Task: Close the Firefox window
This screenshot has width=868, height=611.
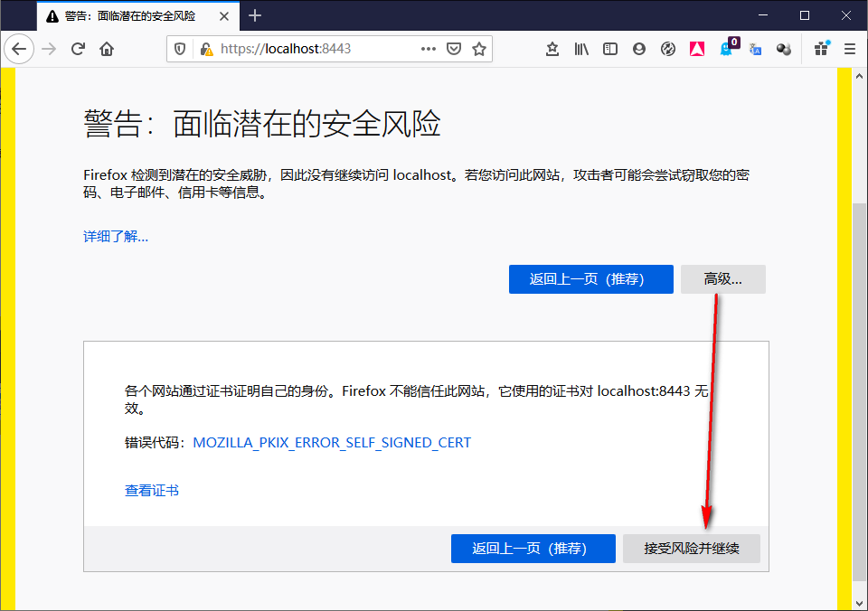Action: pyautogui.click(x=846, y=15)
